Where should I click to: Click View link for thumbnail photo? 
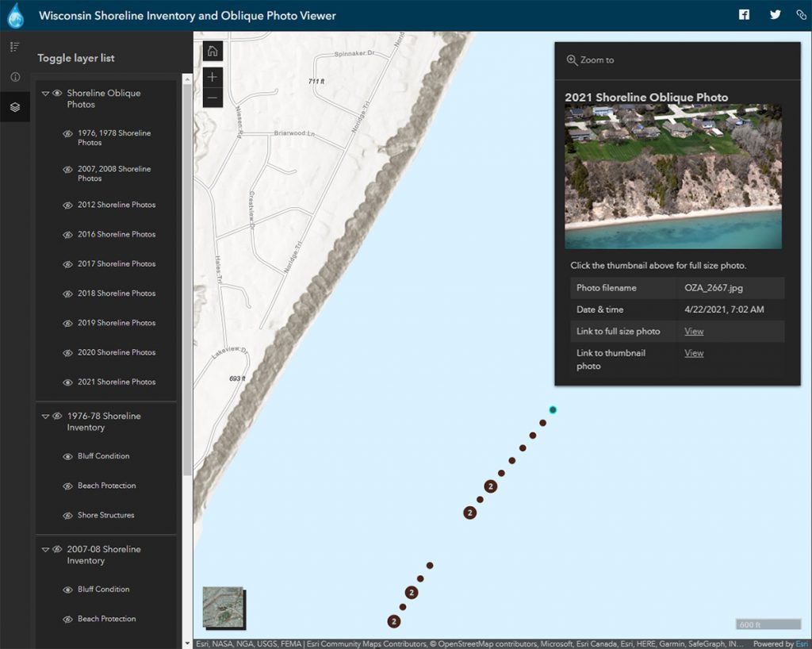click(693, 353)
